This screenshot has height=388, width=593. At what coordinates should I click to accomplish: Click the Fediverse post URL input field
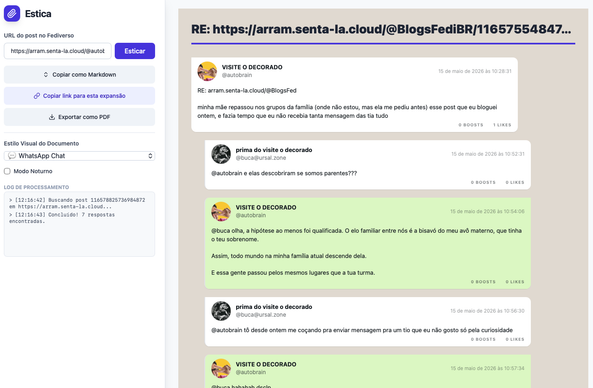57,51
